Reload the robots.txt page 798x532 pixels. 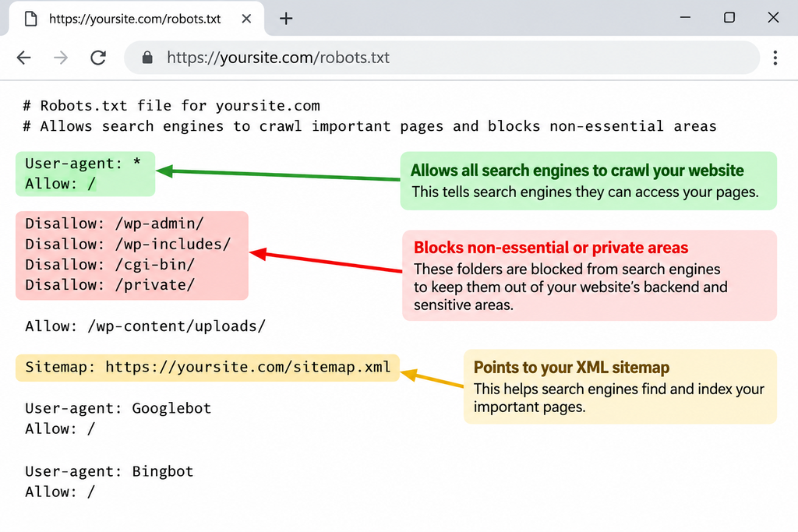click(98, 58)
